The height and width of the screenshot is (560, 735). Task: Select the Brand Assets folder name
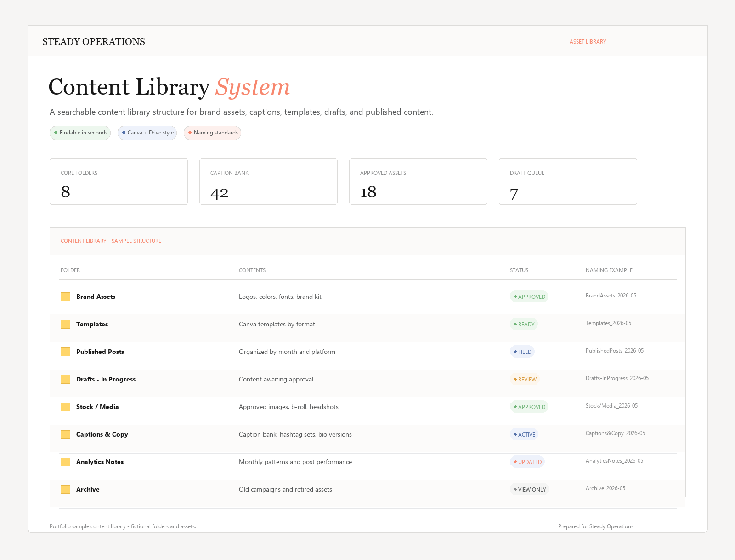coord(96,297)
